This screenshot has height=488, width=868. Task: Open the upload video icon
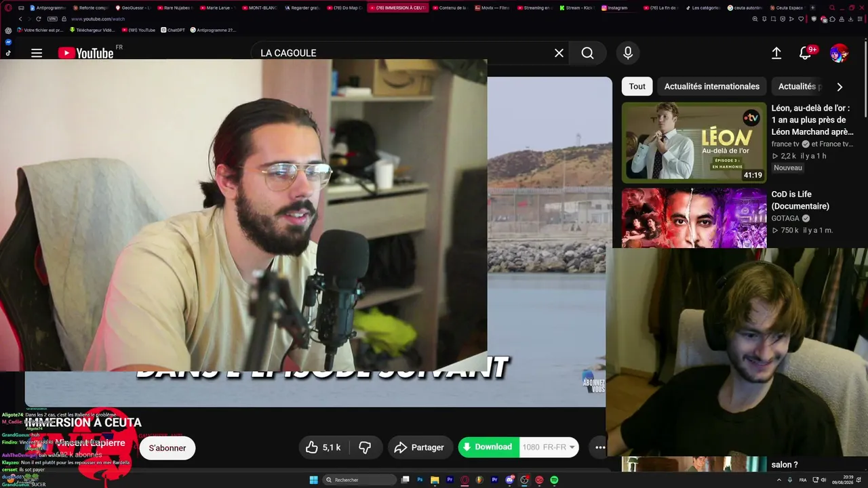pos(776,53)
